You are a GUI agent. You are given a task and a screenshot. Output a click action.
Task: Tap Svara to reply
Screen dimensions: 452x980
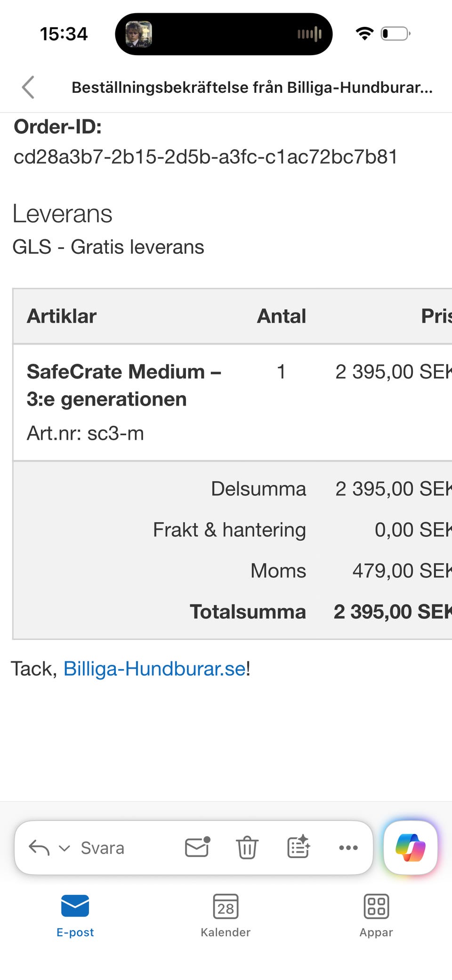(x=103, y=848)
